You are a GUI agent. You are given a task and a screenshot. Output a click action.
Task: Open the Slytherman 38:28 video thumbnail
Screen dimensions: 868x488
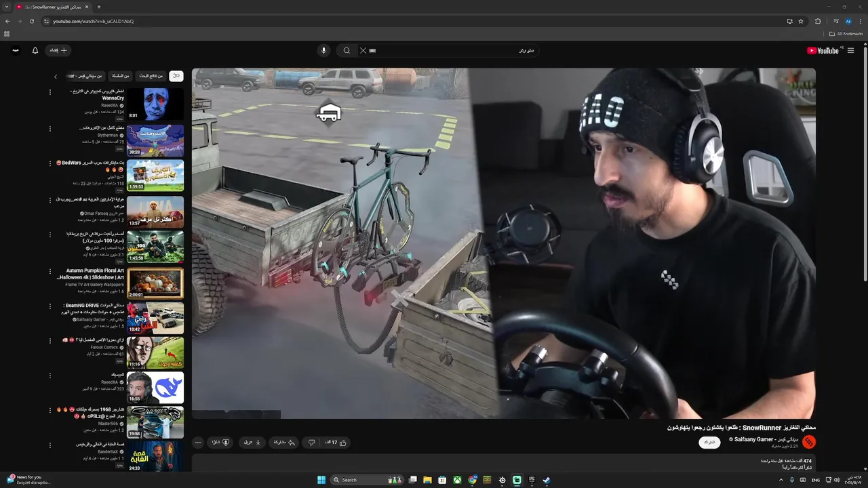click(x=155, y=140)
